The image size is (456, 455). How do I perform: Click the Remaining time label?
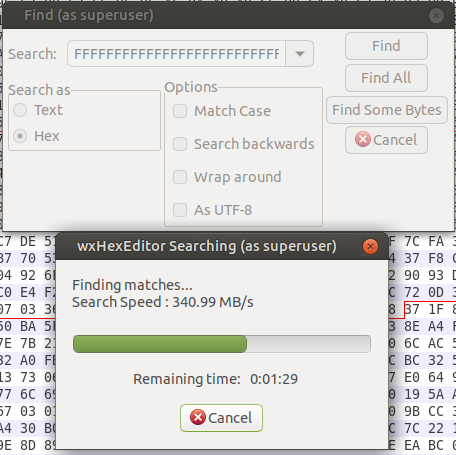pyautogui.click(x=187, y=379)
